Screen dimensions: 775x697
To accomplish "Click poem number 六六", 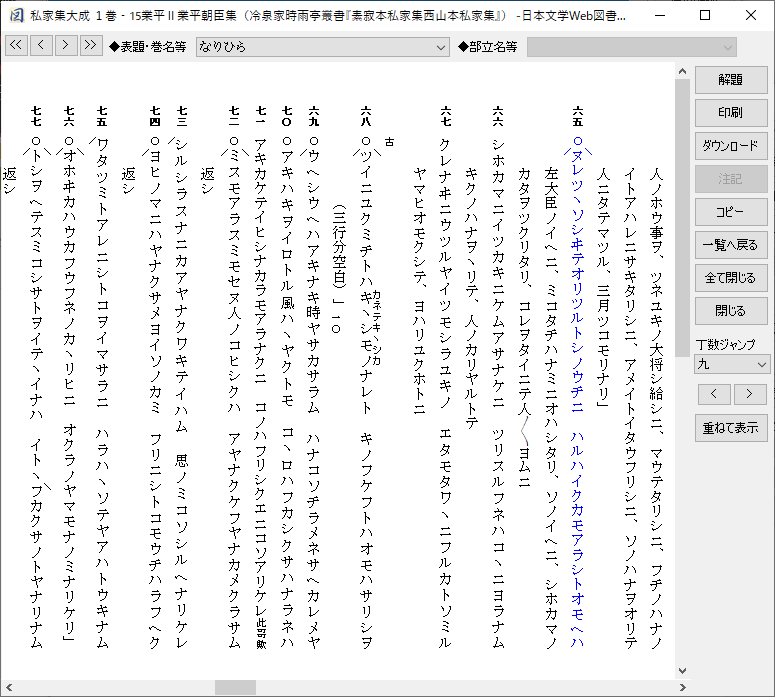I will [498, 116].
